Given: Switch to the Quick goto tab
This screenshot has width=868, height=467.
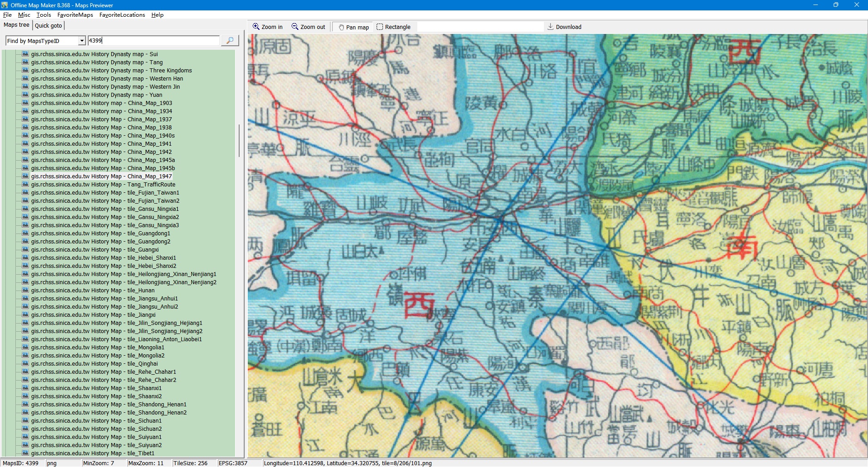Looking at the screenshot, I should point(48,26).
